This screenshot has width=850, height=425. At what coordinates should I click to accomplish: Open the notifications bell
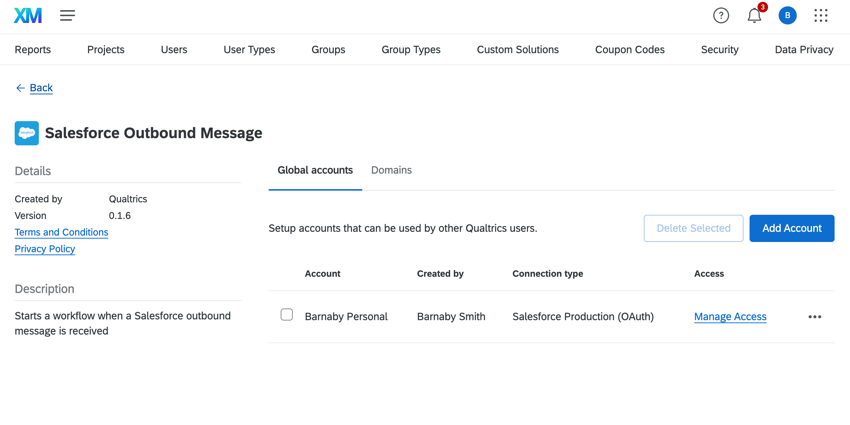click(x=754, y=16)
